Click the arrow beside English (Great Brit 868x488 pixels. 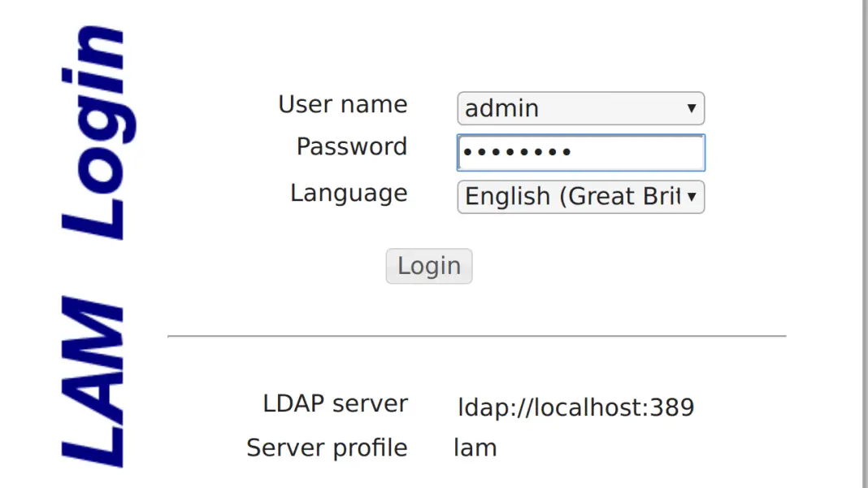691,197
